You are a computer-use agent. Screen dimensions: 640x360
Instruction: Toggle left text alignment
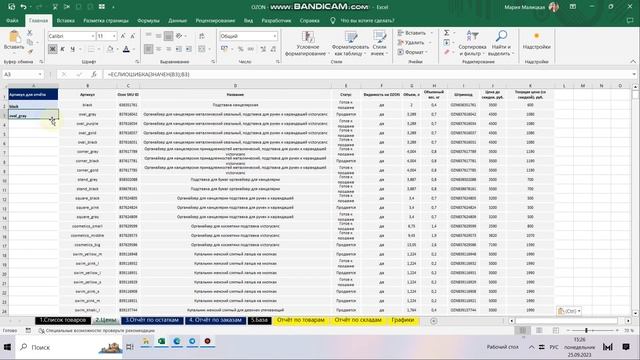149,49
